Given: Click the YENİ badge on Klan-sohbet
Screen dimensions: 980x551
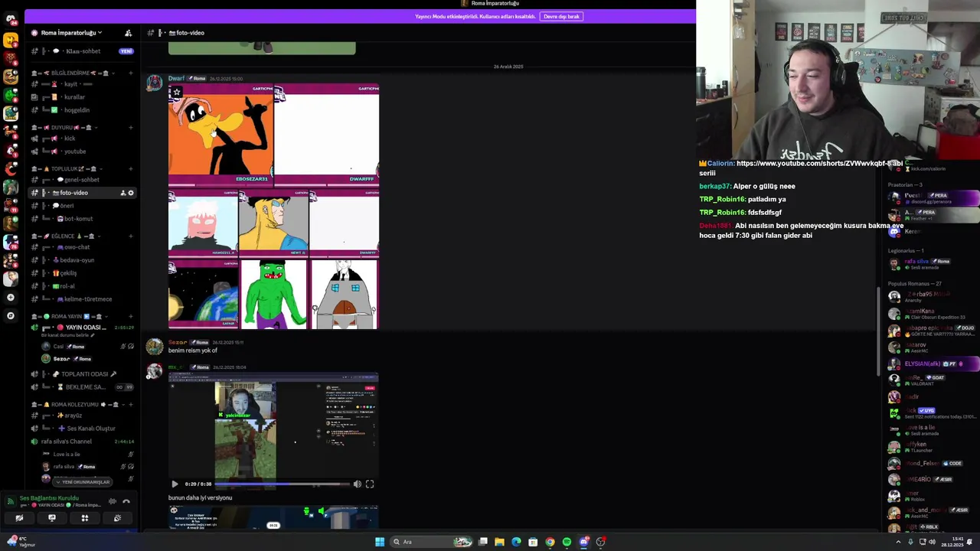Looking at the screenshot, I should [126, 51].
